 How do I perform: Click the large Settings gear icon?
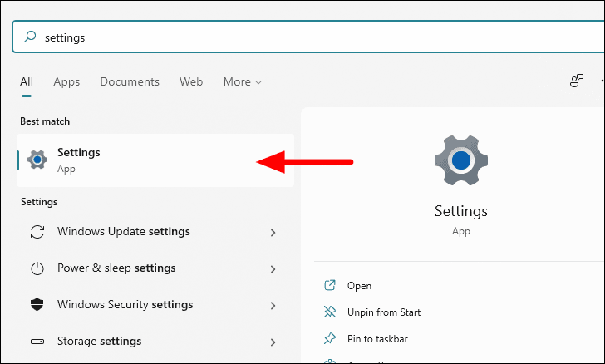point(461,160)
